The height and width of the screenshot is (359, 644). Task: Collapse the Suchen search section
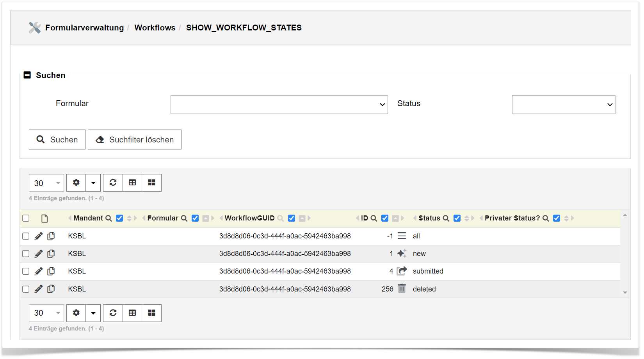(27, 75)
